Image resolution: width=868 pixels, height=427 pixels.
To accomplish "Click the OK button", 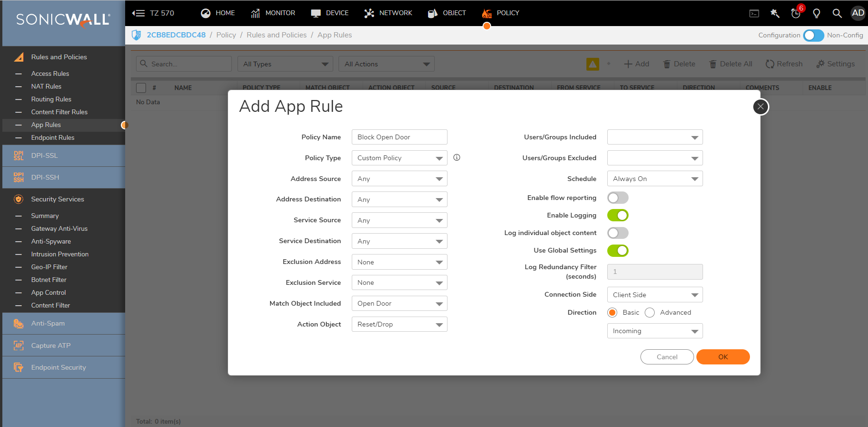I will pyautogui.click(x=723, y=357).
